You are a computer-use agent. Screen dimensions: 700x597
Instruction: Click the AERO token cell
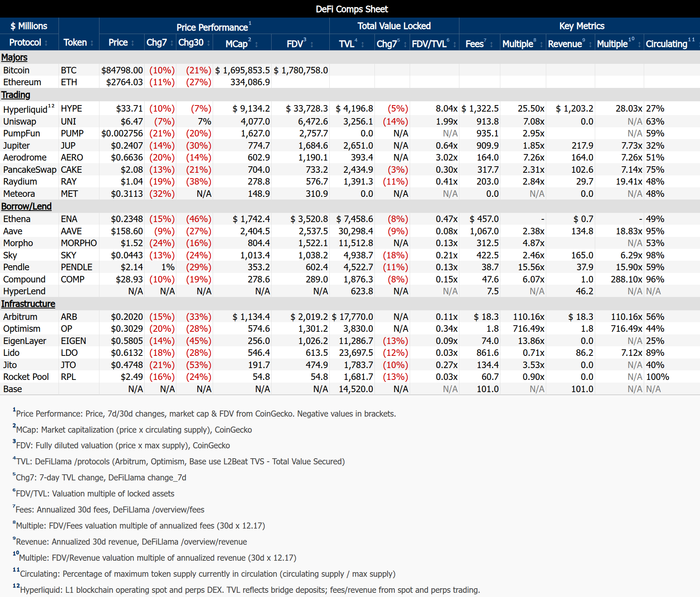click(72, 157)
